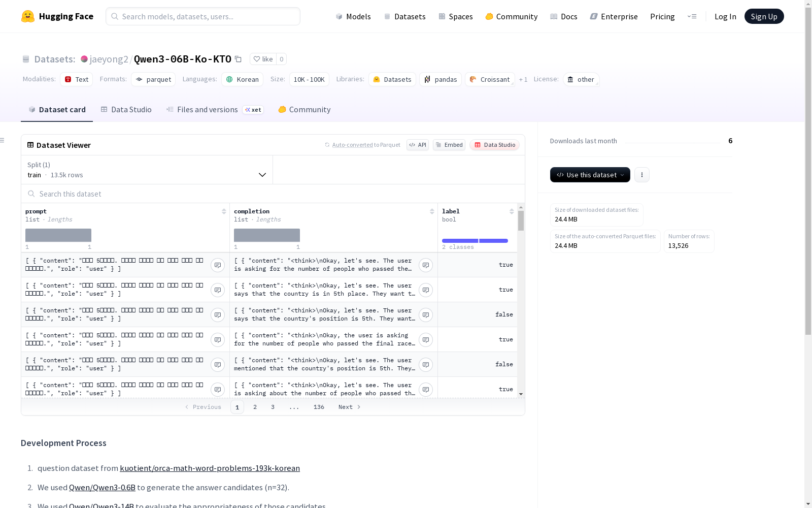Expand second row completion cell message icon
812x508 pixels.
[426, 290]
